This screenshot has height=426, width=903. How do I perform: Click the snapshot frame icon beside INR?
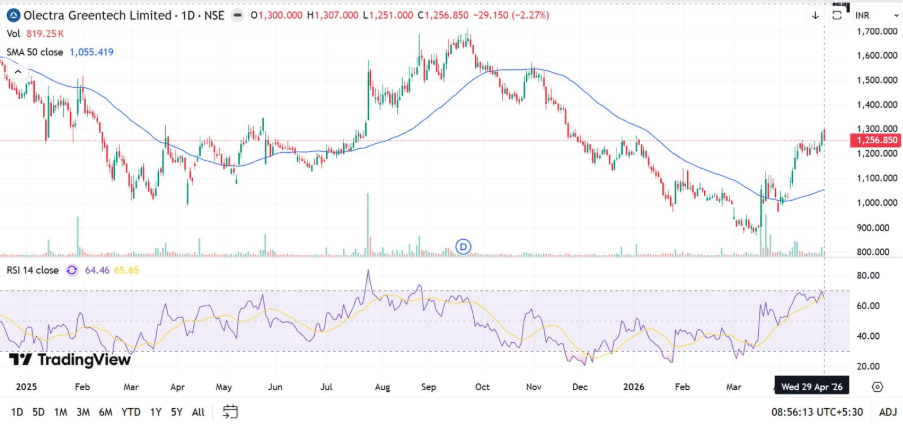(x=837, y=16)
